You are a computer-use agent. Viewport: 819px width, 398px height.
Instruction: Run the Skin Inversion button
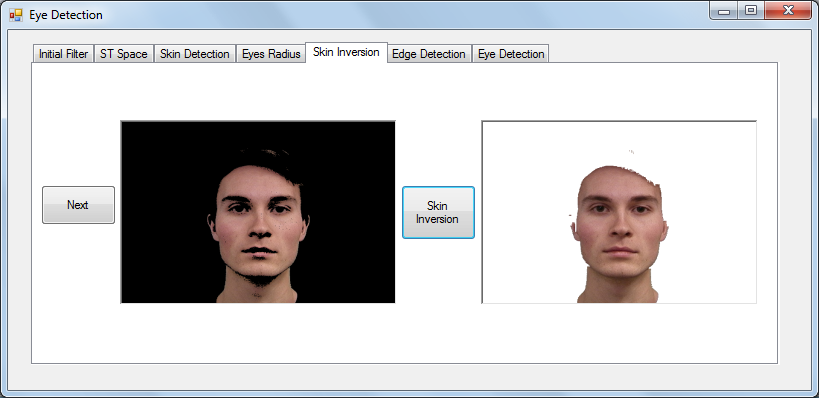tap(438, 213)
